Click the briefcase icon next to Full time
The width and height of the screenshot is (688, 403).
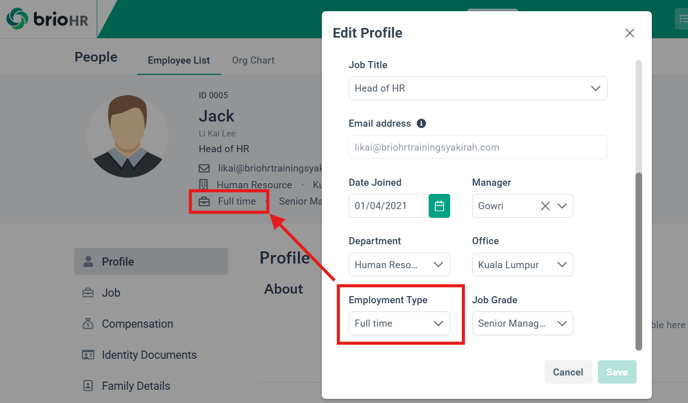pos(204,202)
